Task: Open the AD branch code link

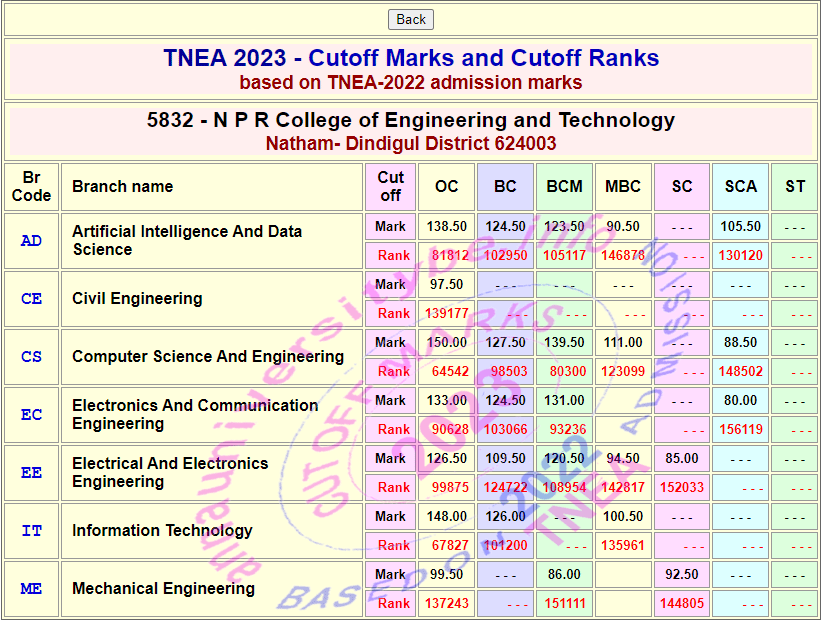Action: 31,241
